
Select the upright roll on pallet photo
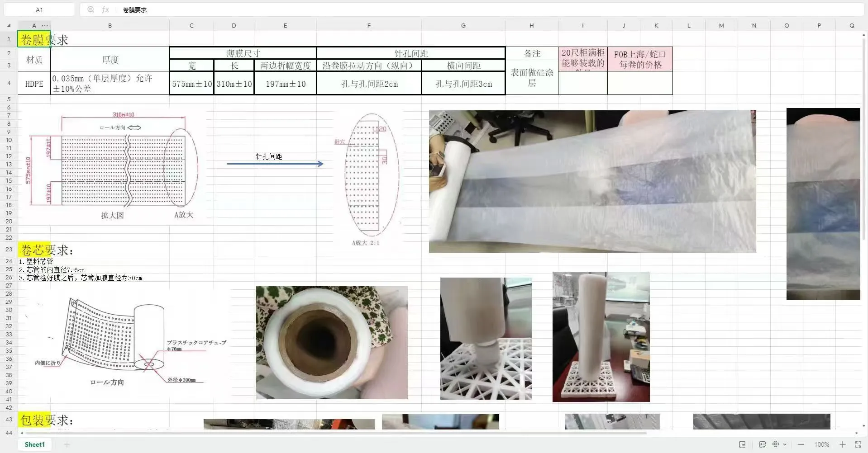pyautogui.click(x=601, y=337)
